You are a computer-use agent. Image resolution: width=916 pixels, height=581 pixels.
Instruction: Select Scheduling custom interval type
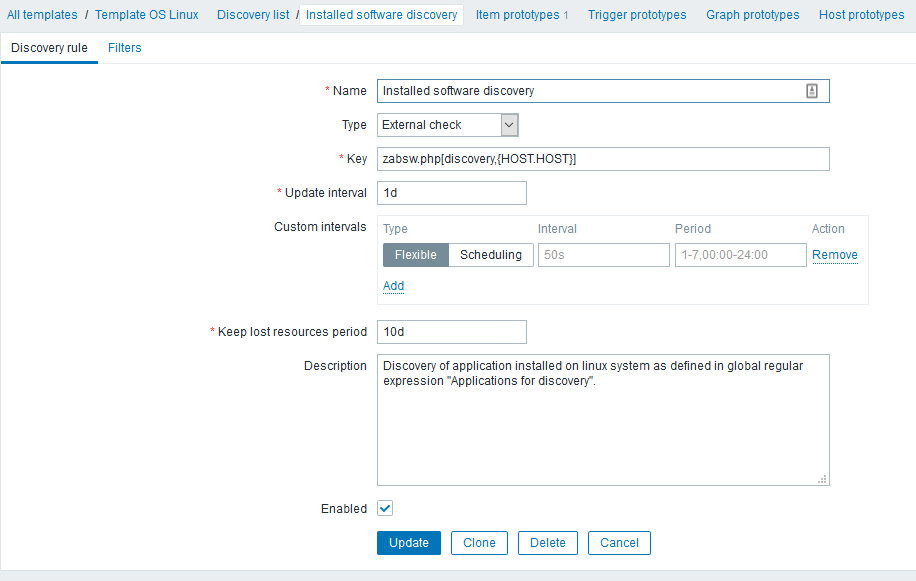tap(491, 255)
